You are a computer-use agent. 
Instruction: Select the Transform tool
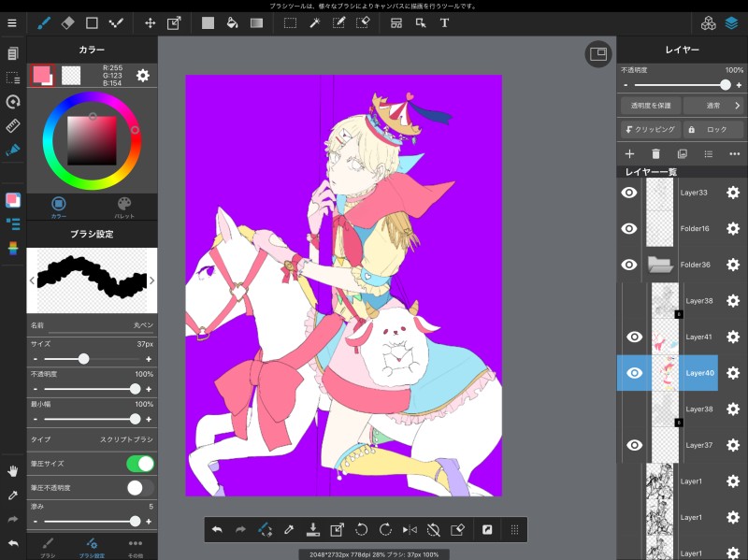[174, 22]
